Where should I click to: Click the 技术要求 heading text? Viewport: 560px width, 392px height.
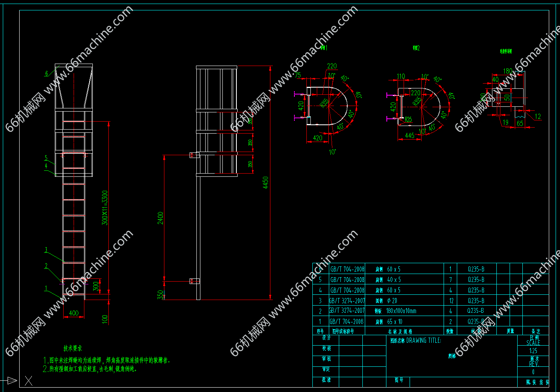tap(73, 348)
